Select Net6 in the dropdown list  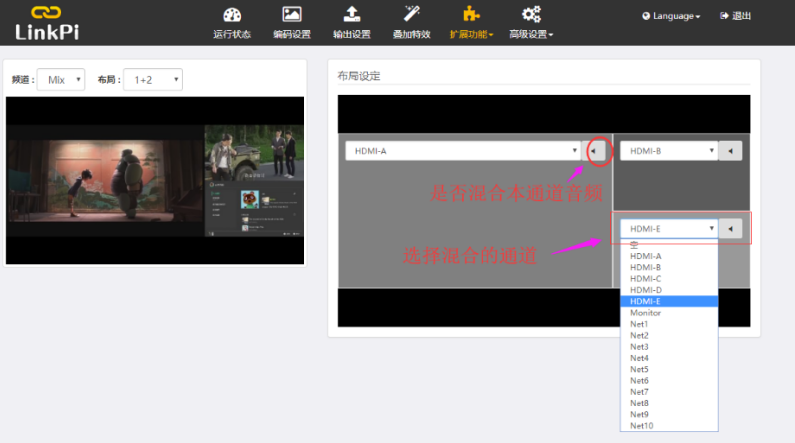(x=669, y=380)
